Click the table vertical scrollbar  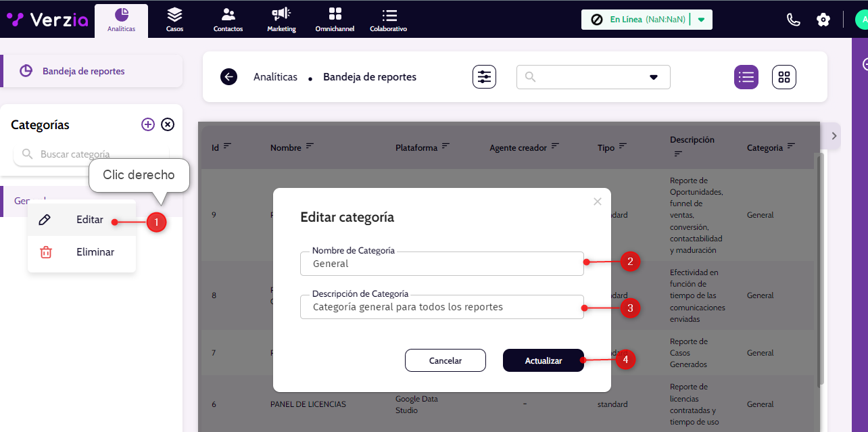[x=821, y=270]
